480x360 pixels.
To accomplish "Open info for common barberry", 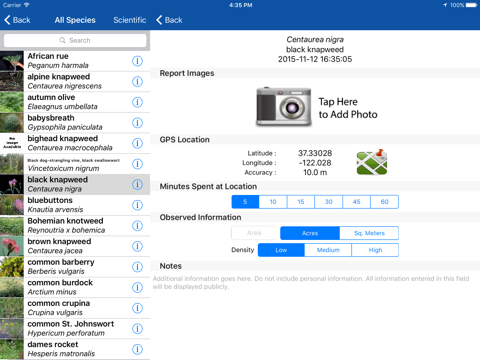I will click(x=137, y=267).
